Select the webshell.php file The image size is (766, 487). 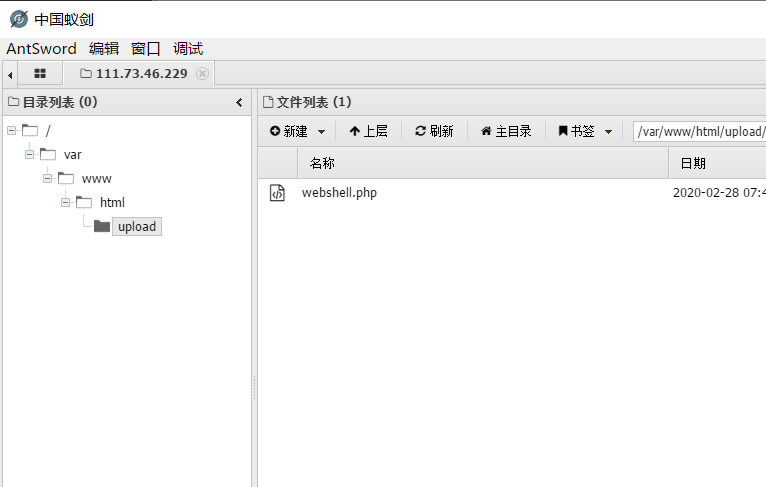click(x=339, y=193)
